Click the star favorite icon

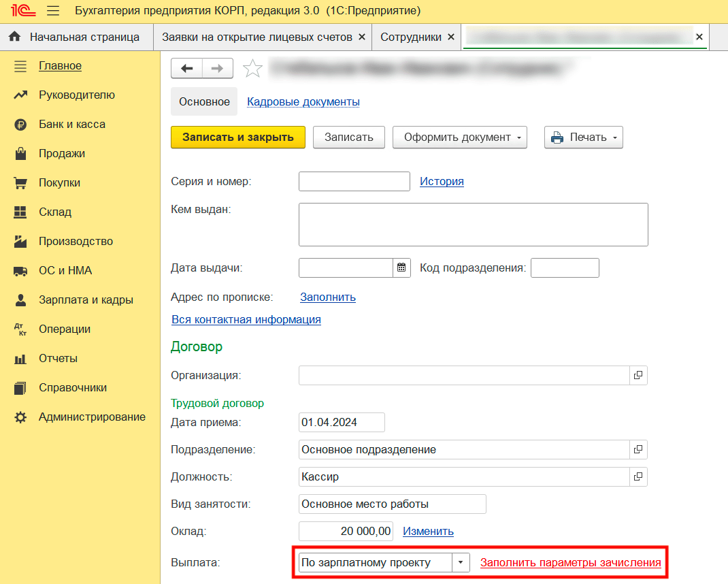[x=252, y=68]
